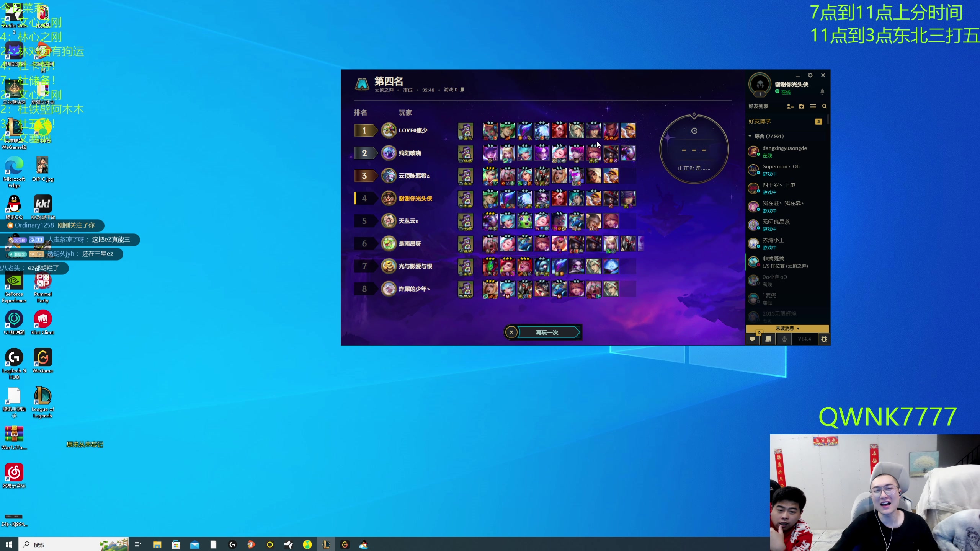Switch to League of Legends in taskbar

tap(326, 544)
